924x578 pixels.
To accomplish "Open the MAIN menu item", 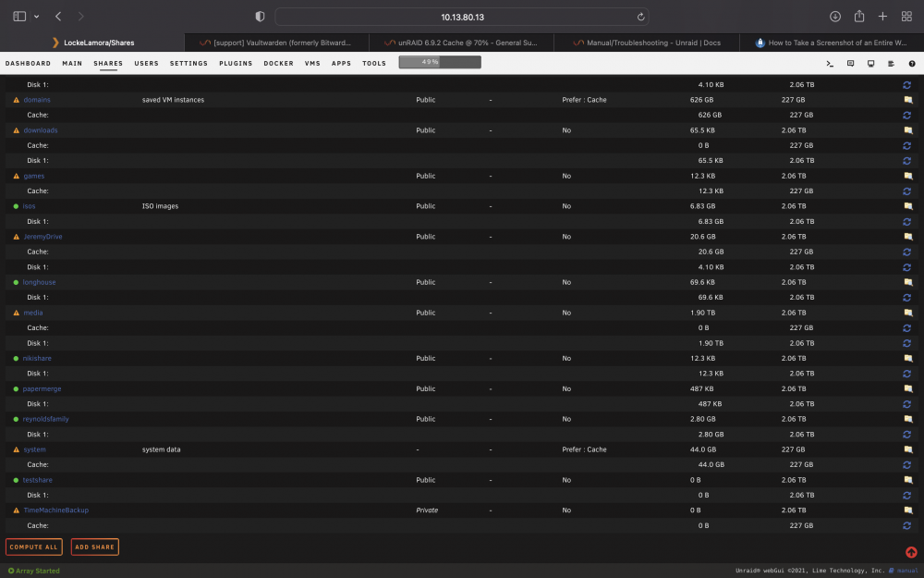I will [72, 63].
